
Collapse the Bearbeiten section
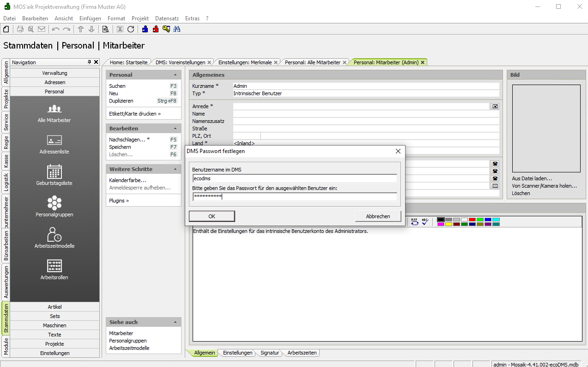point(175,128)
